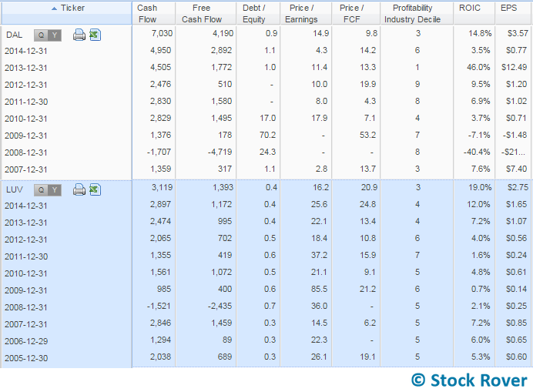Click DAL 2008 free cash flow -4,719
Screen dimensions: 533x392
pyautogui.click(x=220, y=152)
